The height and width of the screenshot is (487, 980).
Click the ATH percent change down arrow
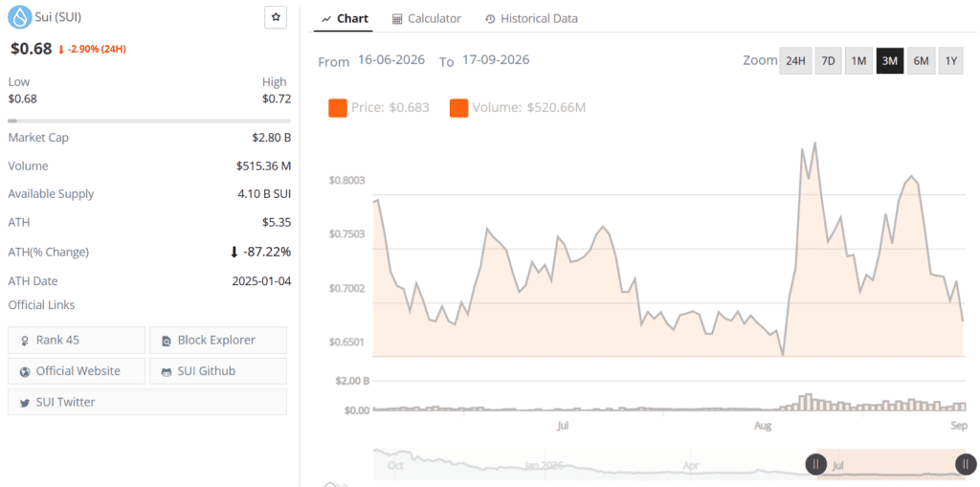point(234,252)
